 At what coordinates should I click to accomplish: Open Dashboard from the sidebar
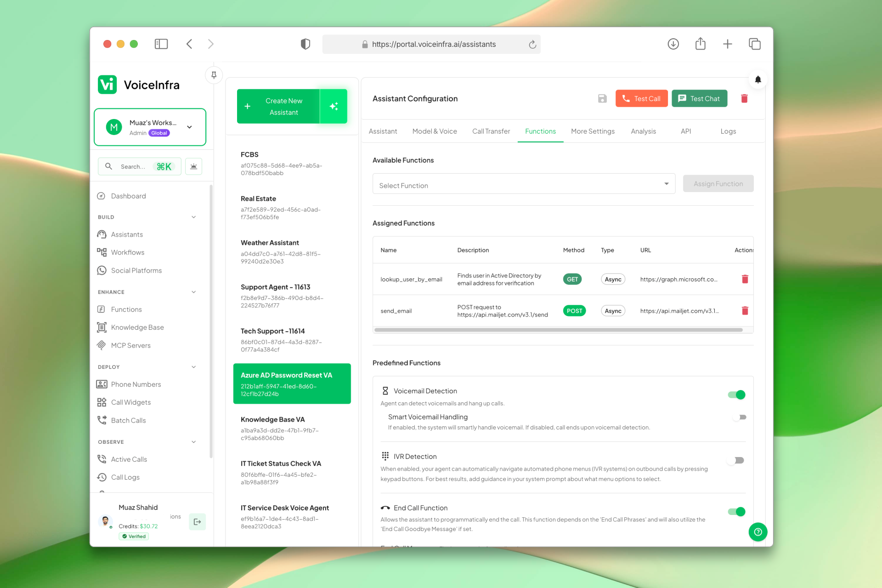click(128, 196)
